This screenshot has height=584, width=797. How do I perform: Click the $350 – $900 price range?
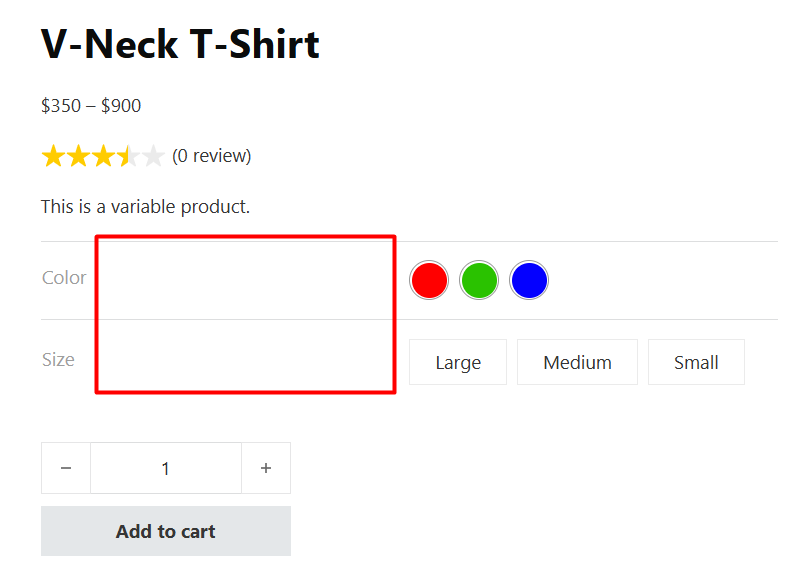coord(91,106)
